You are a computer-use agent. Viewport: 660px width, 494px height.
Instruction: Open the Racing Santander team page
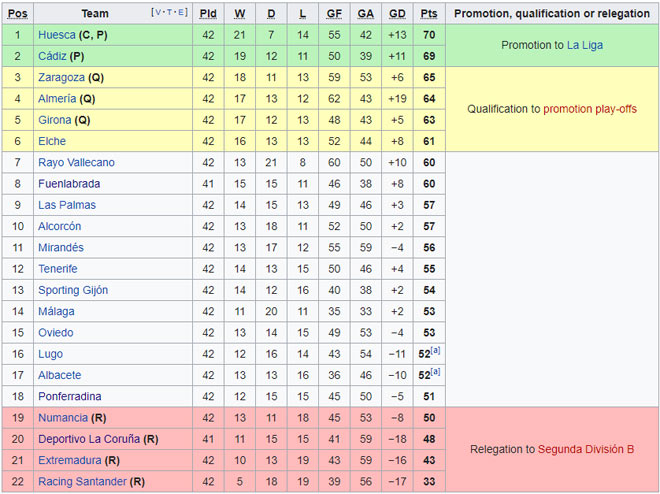pyautogui.click(x=82, y=482)
